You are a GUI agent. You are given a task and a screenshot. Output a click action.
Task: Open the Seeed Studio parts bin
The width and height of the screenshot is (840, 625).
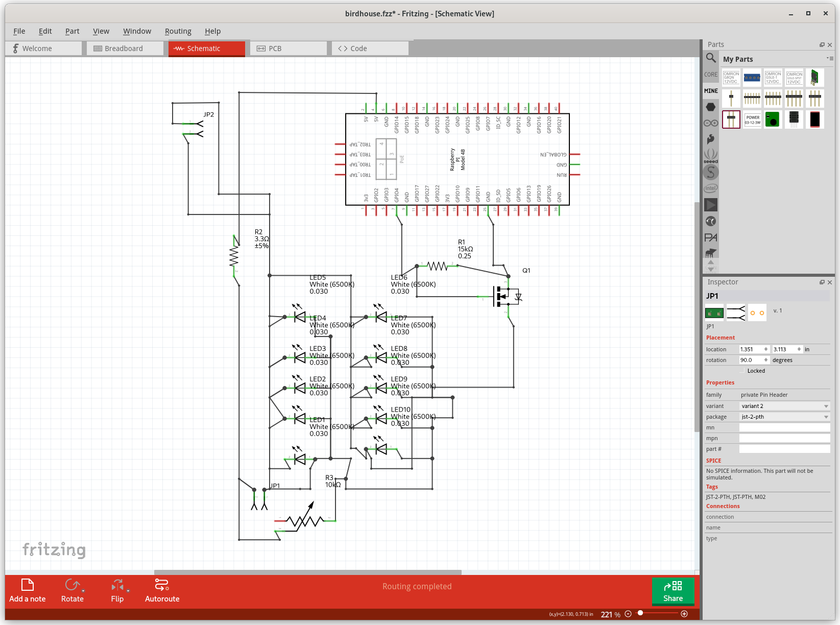point(711,155)
